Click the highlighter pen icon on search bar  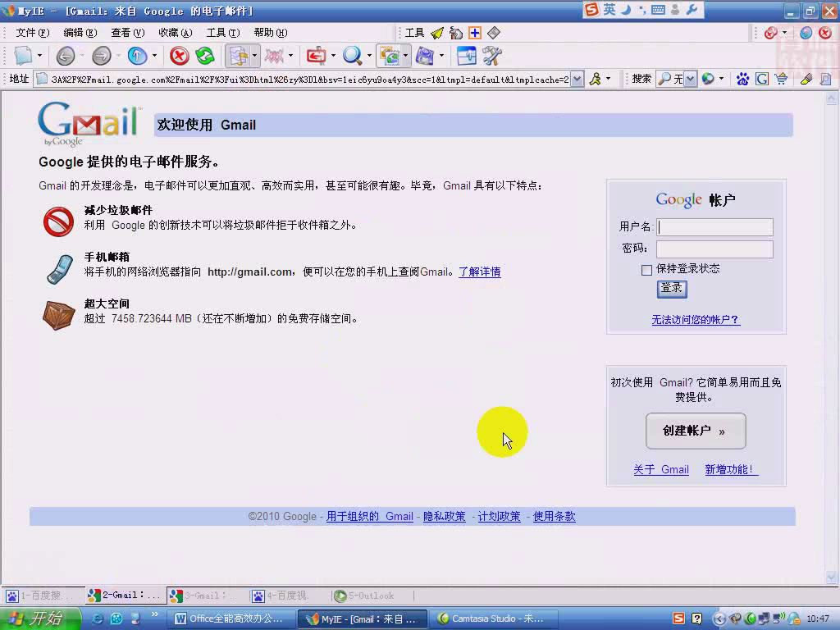806,80
